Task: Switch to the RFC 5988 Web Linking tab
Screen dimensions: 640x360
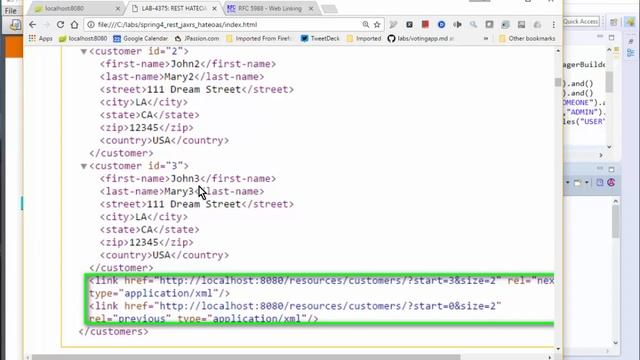Action: tap(269, 8)
